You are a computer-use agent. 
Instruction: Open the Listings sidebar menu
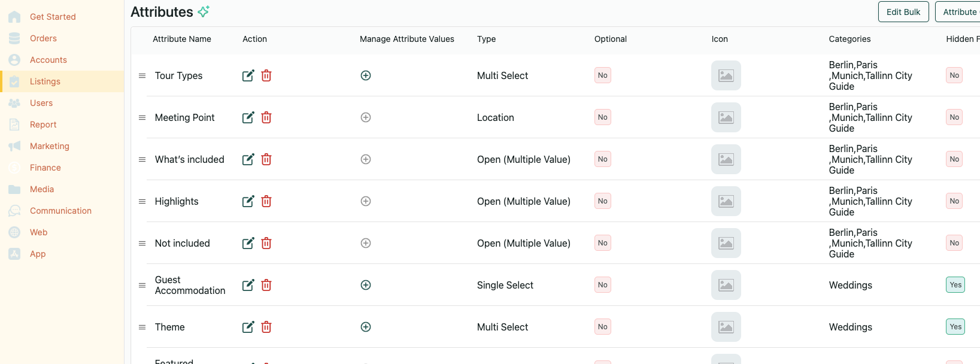pyautogui.click(x=45, y=81)
